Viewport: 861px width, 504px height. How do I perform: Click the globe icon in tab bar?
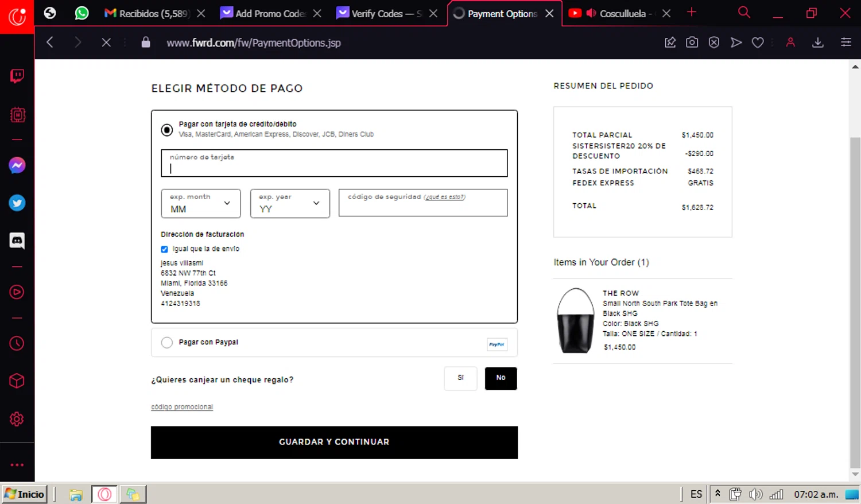pos(50,13)
